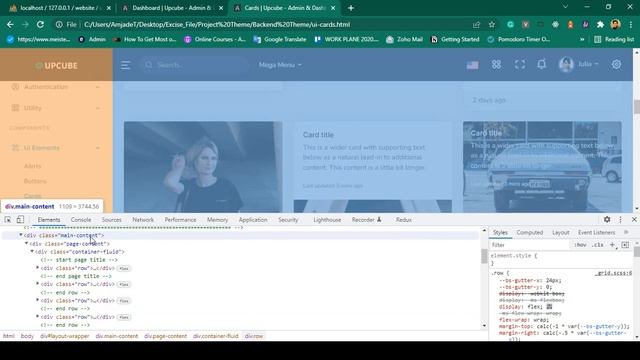Open the Mega Menu dropdown
The height and width of the screenshot is (360, 640).
[x=280, y=65]
